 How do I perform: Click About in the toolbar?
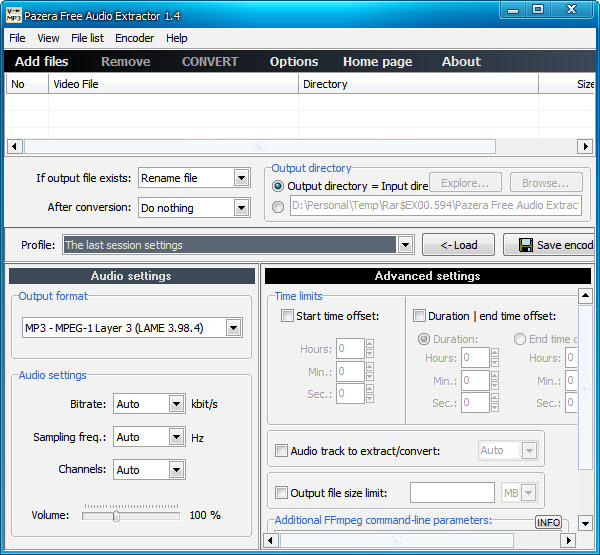pos(461,62)
